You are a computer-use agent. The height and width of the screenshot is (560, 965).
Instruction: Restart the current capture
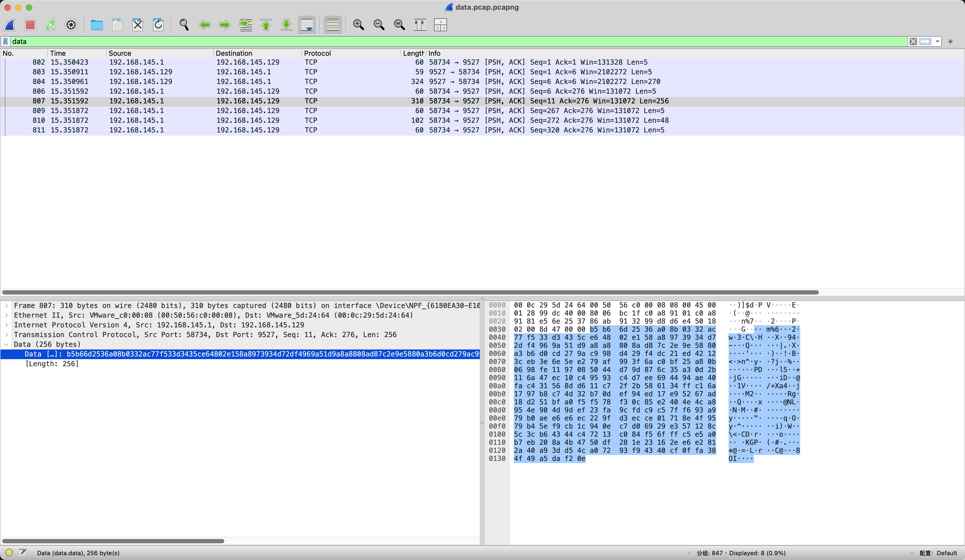point(51,25)
